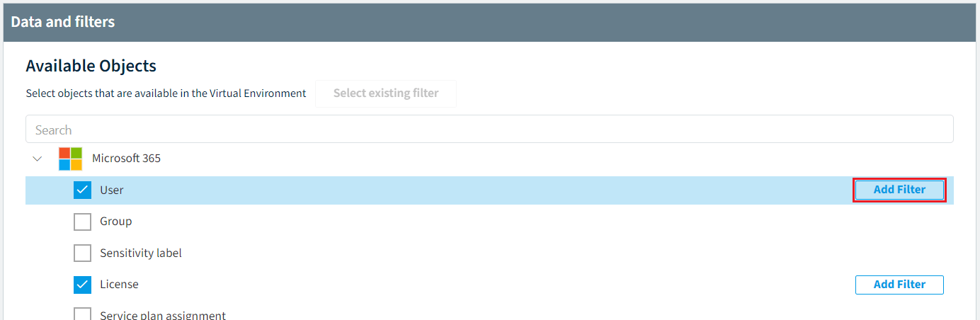Add Filter for the User object
The height and width of the screenshot is (320, 980).
[899, 190]
